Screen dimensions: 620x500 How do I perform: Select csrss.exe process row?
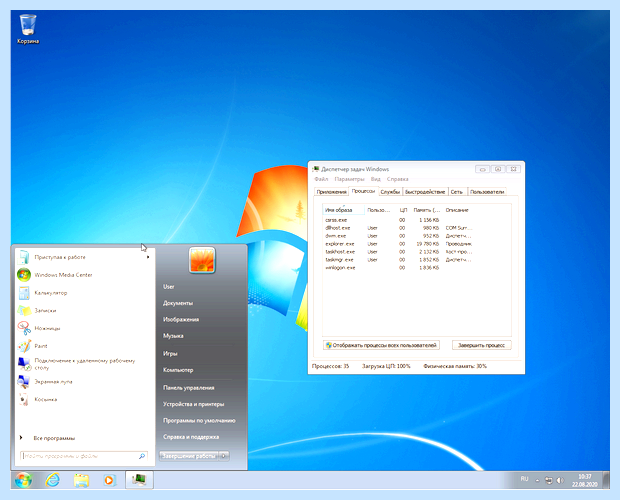coord(399,220)
